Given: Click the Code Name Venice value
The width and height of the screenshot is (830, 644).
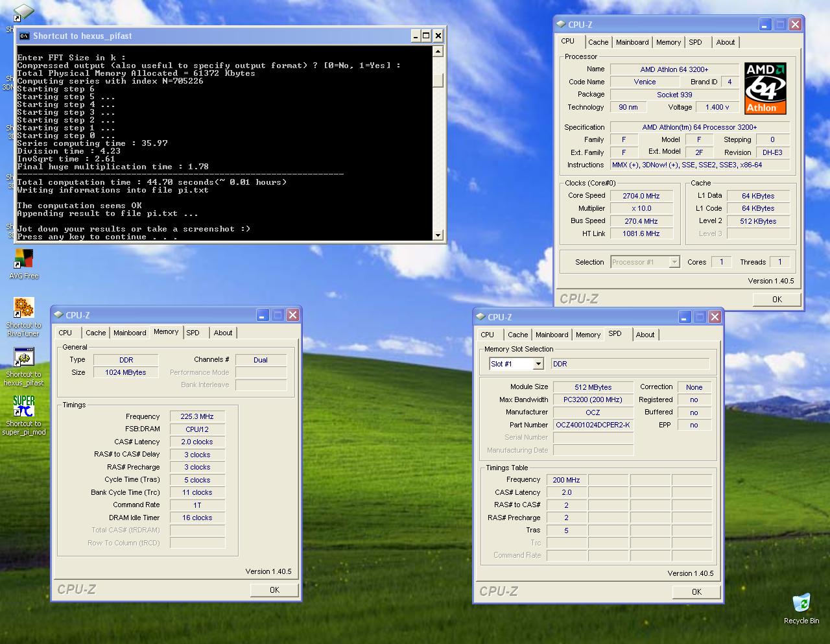Looking at the screenshot, I should (645, 82).
